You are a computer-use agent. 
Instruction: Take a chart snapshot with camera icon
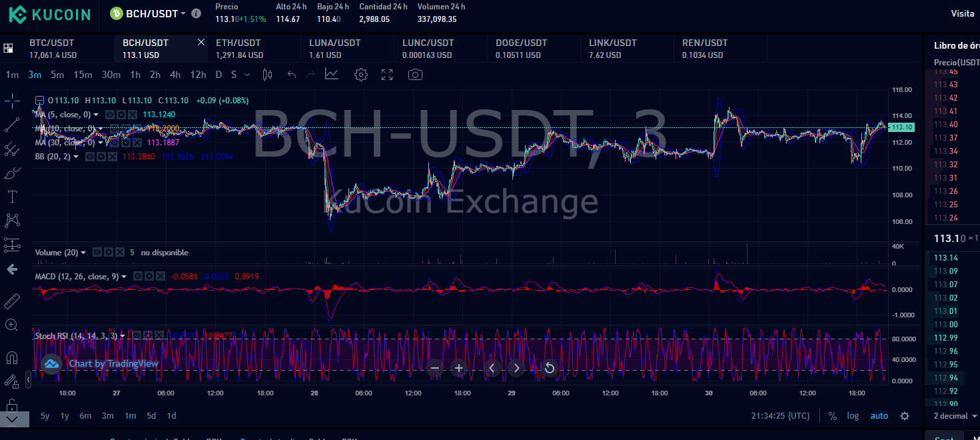coord(415,75)
